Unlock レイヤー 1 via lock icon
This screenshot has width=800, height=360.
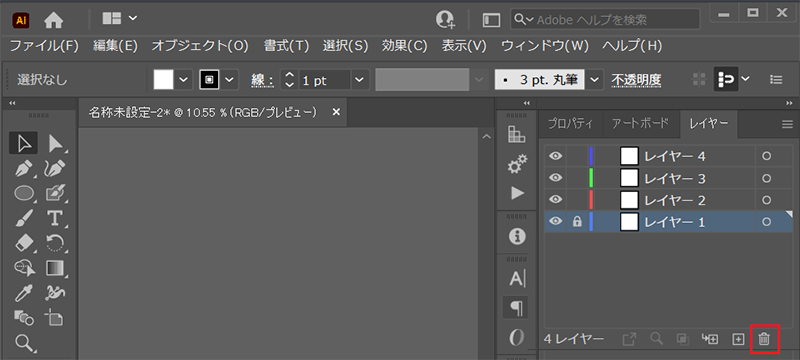pos(577,221)
